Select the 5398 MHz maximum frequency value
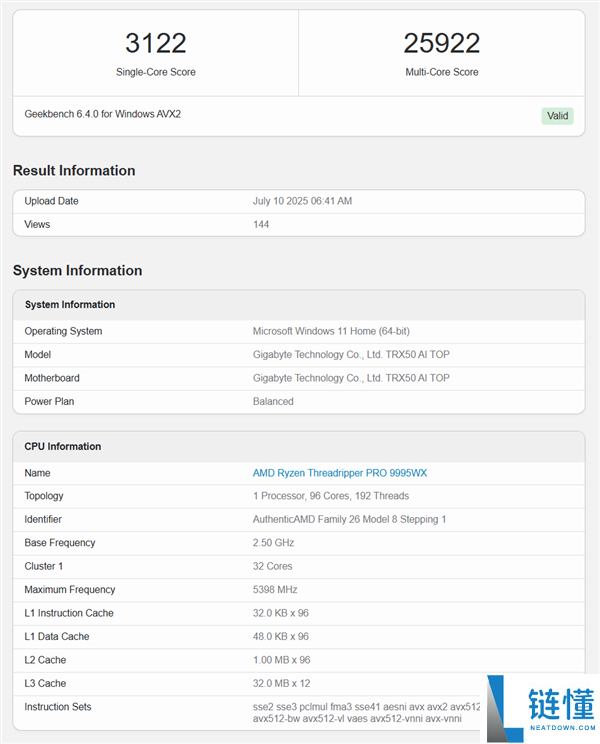The height and width of the screenshot is (744, 600). point(275,590)
